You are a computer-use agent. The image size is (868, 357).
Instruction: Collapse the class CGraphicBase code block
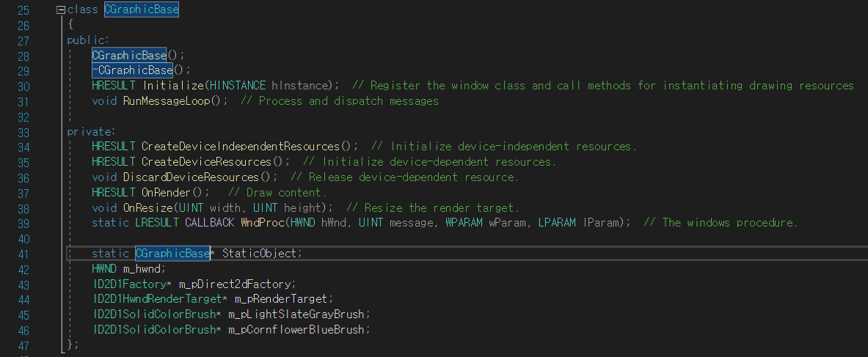coord(61,10)
